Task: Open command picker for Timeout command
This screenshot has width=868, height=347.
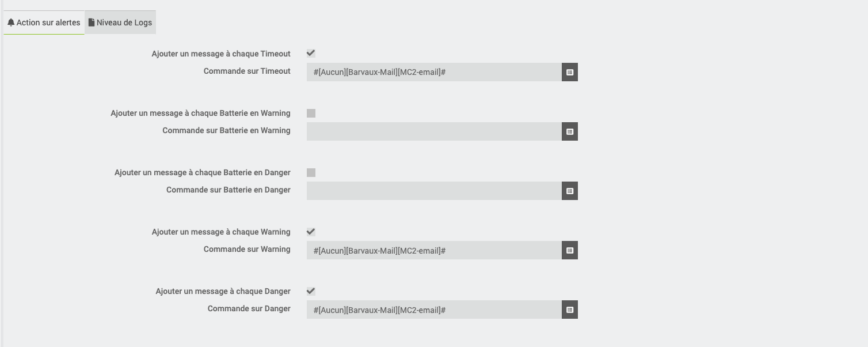Action: click(x=570, y=72)
